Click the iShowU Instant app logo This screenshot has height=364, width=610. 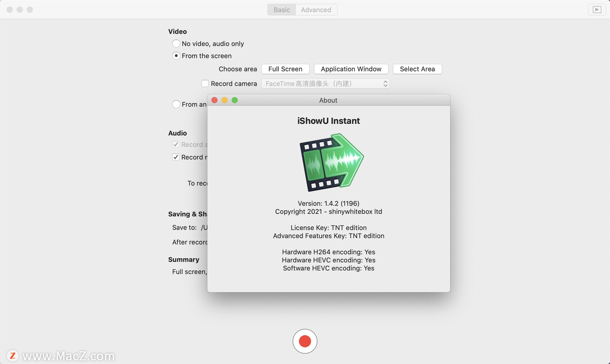coord(331,162)
